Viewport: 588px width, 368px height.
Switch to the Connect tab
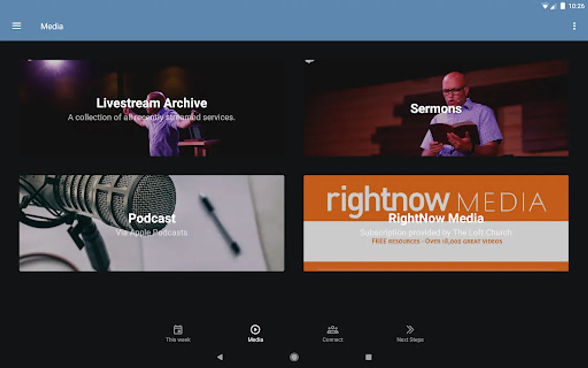click(333, 333)
